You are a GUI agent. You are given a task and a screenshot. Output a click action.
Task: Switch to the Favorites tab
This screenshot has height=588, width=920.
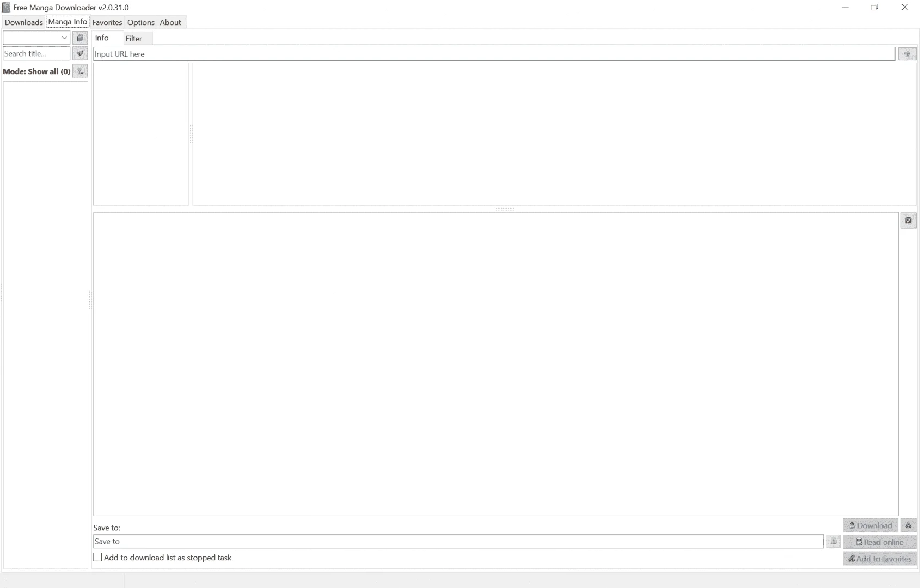coord(107,22)
